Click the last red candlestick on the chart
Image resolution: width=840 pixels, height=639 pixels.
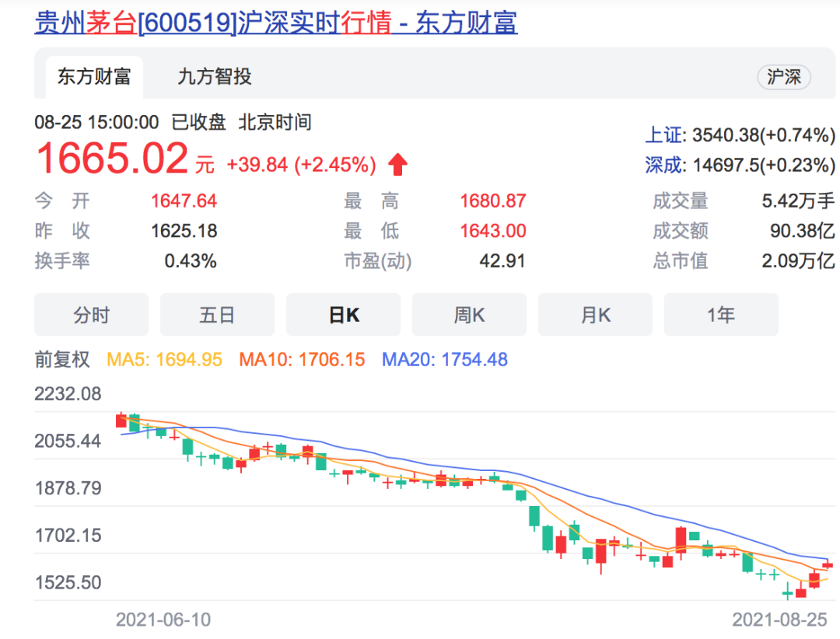coord(828,564)
